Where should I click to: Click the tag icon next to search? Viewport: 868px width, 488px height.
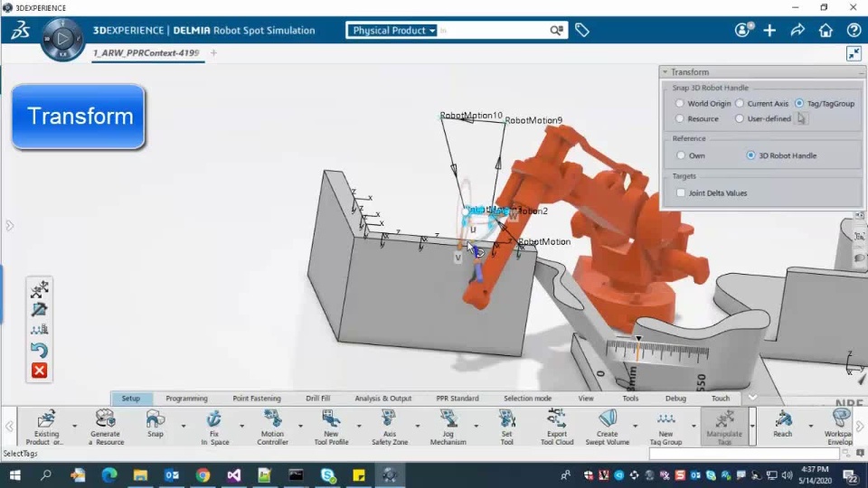click(x=581, y=31)
